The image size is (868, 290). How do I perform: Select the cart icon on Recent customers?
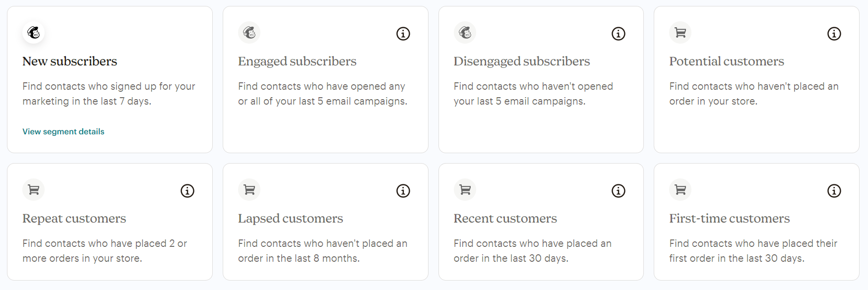(x=464, y=189)
